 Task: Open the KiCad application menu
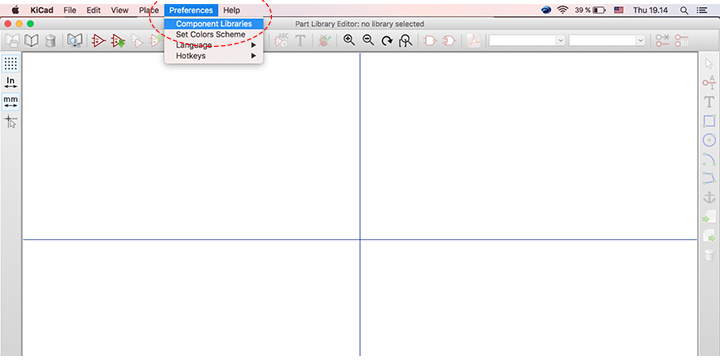pos(42,10)
